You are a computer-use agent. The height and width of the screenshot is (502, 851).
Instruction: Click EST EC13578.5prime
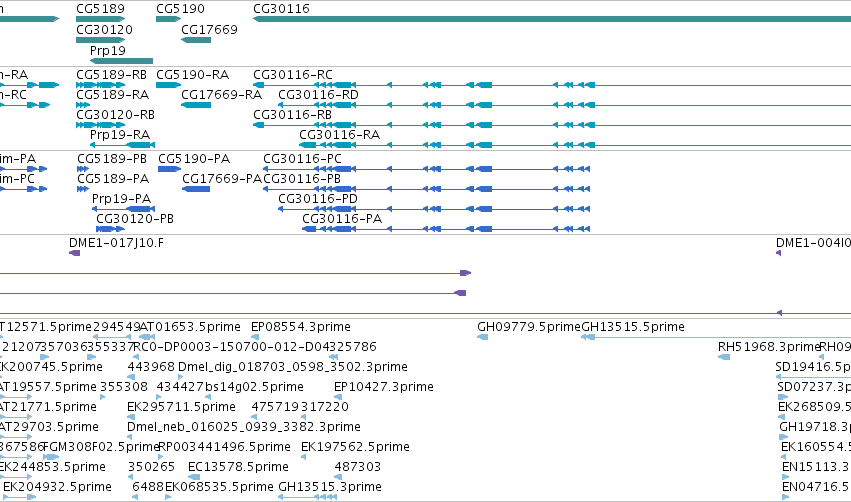(x=194, y=477)
